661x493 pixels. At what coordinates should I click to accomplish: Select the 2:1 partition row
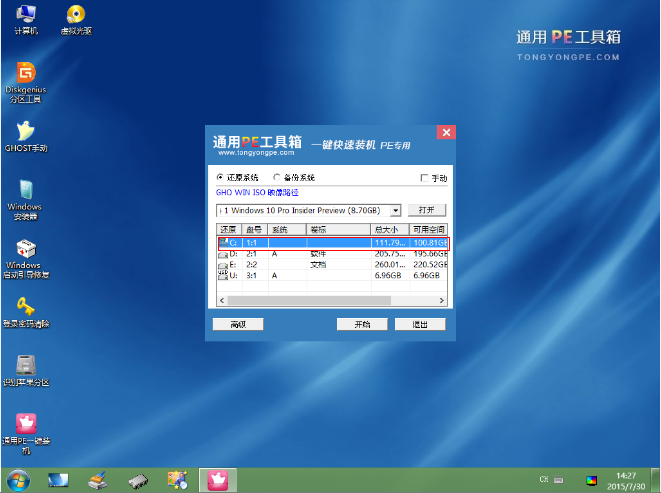[332, 254]
